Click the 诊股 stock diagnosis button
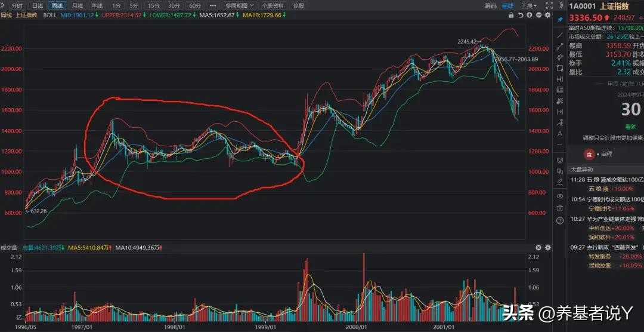 (x=298, y=5)
